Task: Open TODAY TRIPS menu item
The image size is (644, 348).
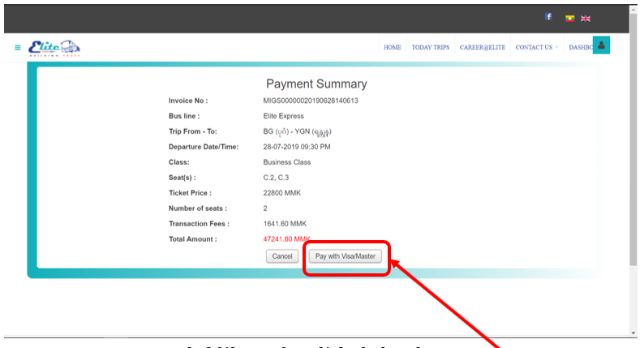Action: [x=430, y=48]
